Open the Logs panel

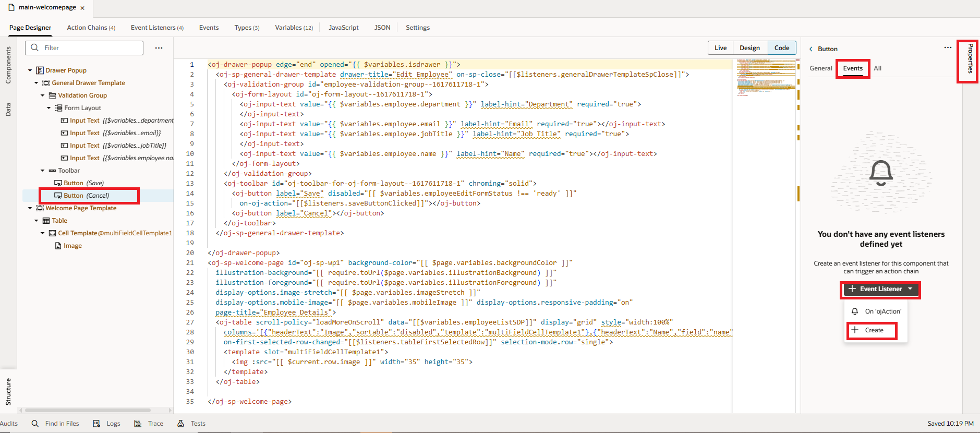tap(107, 424)
